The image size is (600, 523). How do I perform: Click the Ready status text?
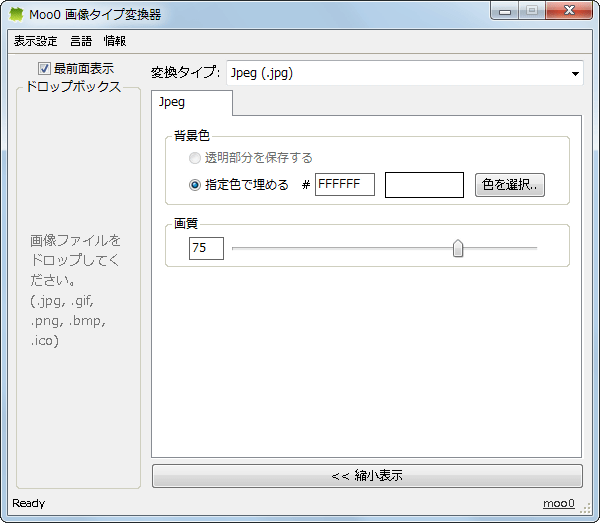(x=29, y=503)
